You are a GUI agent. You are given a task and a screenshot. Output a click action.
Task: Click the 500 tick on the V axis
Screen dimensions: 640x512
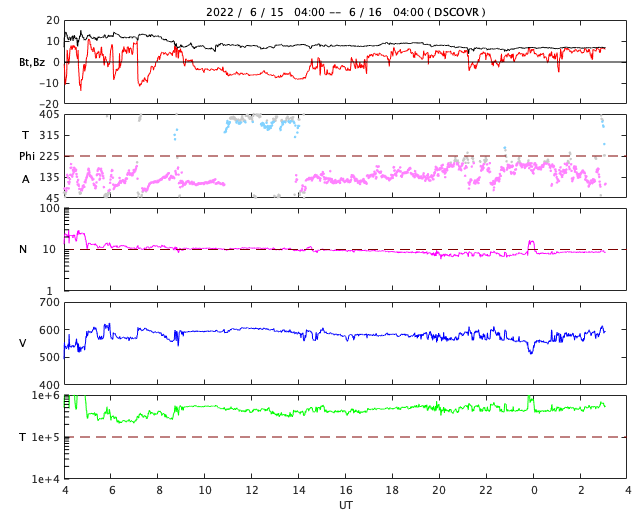coord(49,357)
